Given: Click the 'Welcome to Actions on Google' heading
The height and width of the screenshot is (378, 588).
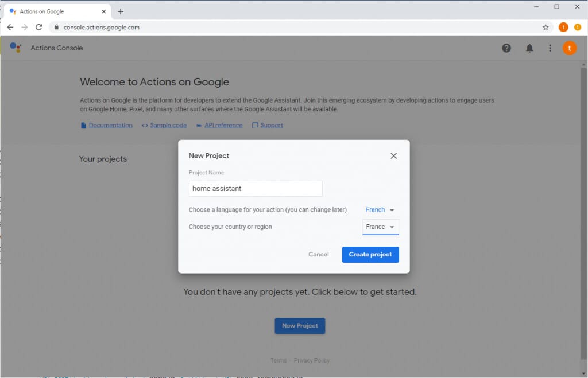Looking at the screenshot, I should pyautogui.click(x=154, y=82).
